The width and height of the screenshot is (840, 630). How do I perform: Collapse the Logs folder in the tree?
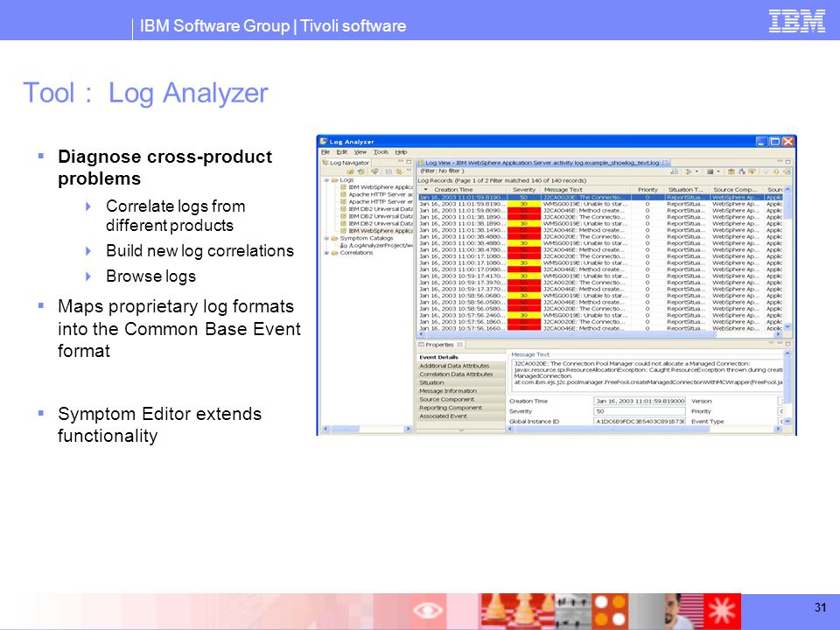[x=326, y=180]
